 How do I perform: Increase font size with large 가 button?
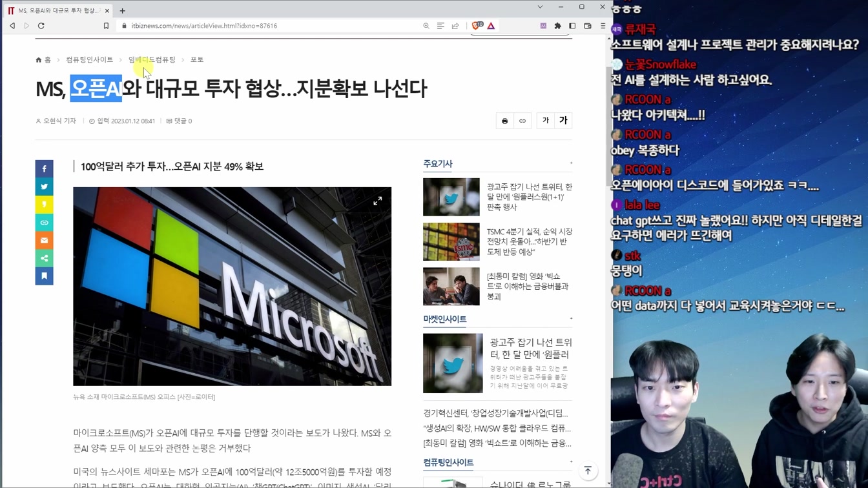coord(563,121)
